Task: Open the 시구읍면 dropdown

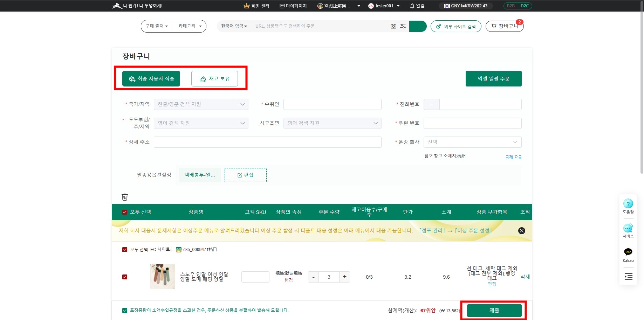Action: point(332,123)
